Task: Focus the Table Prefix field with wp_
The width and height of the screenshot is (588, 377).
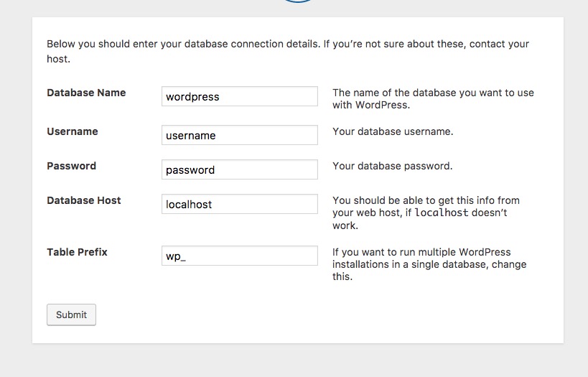Action: (239, 256)
